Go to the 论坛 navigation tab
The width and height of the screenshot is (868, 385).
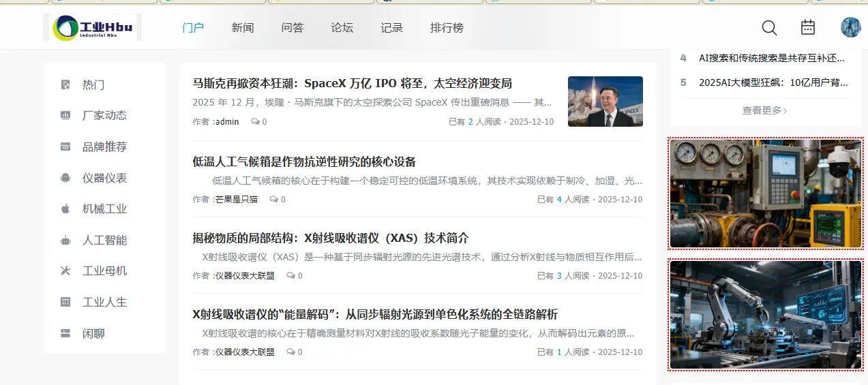point(342,28)
